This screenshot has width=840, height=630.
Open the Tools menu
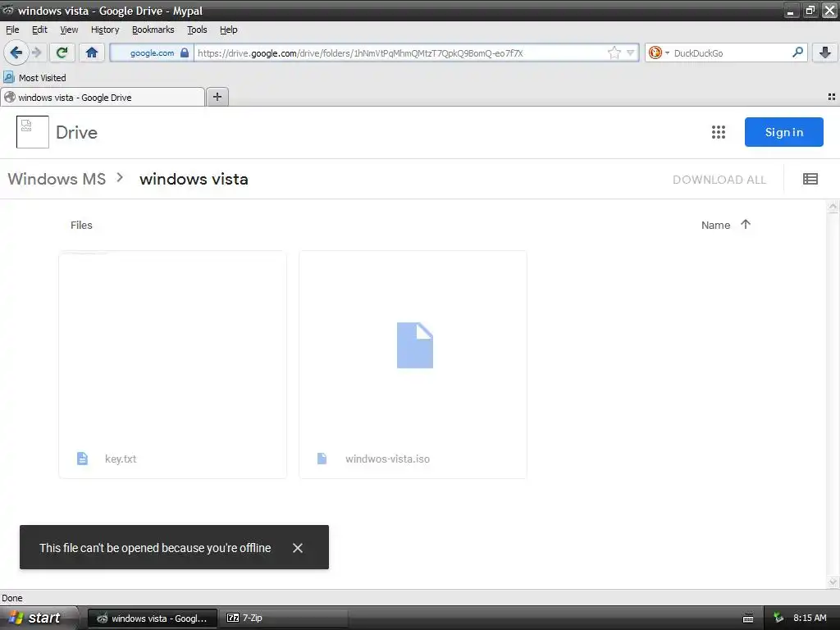[197, 30]
